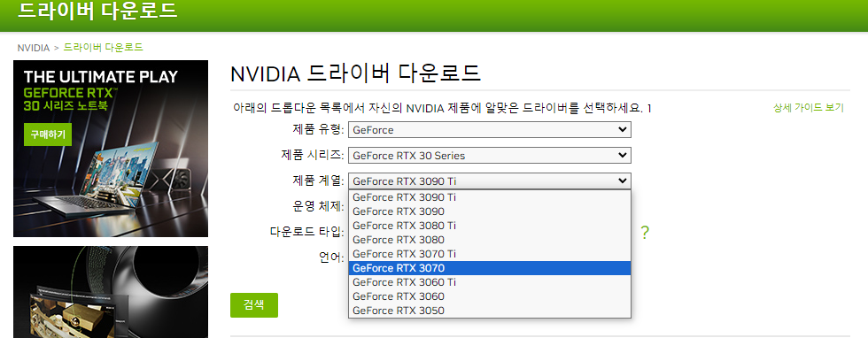Click the 다운로드 타입 label text
Image resolution: width=868 pixels, height=338 pixels.
pos(307,233)
